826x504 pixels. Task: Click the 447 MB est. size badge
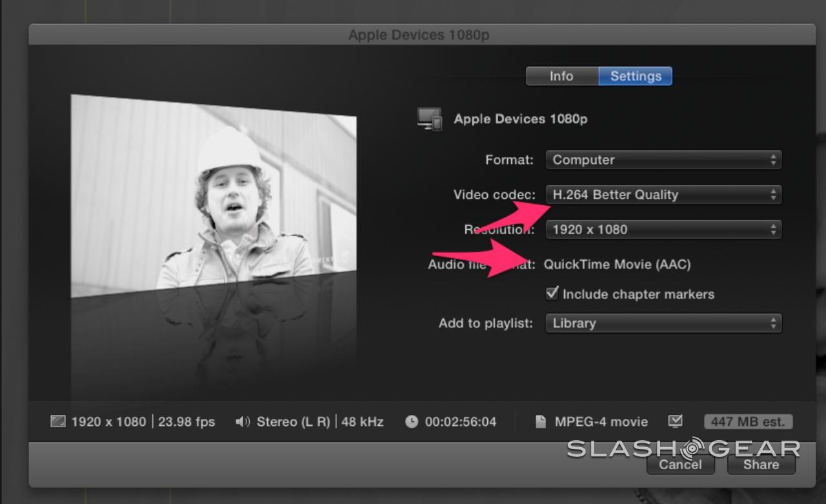[x=748, y=422]
